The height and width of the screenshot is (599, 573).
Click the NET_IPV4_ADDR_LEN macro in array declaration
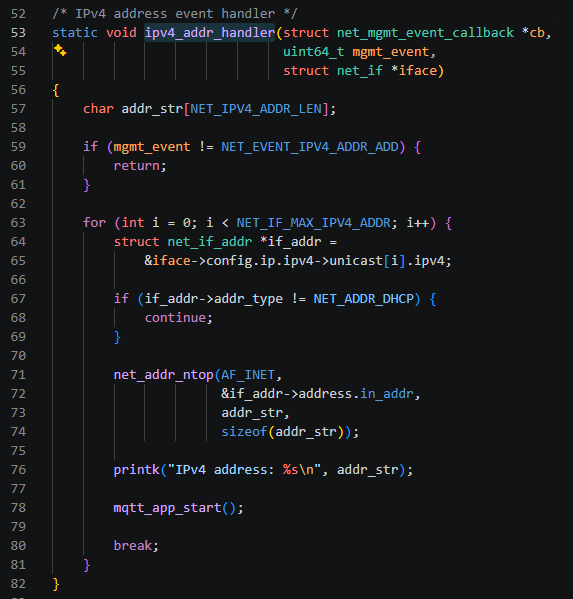click(x=256, y=109)
